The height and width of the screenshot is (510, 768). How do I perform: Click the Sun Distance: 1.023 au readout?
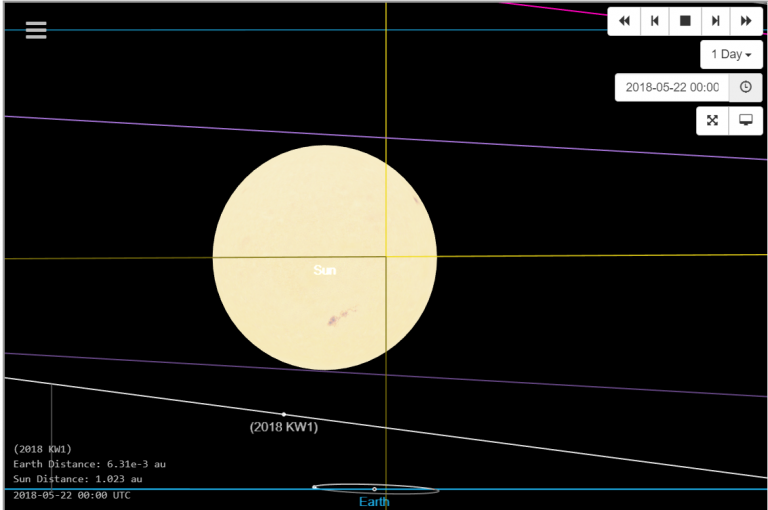click(77, 479)
